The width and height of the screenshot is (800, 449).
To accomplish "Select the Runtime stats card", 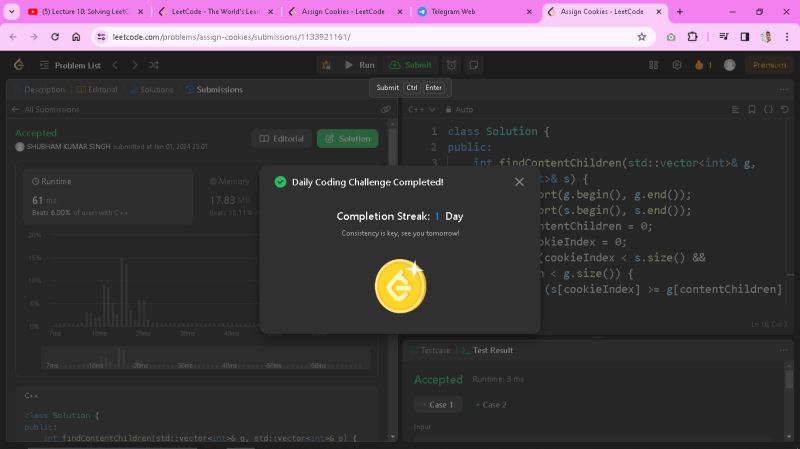I will 108,196.
